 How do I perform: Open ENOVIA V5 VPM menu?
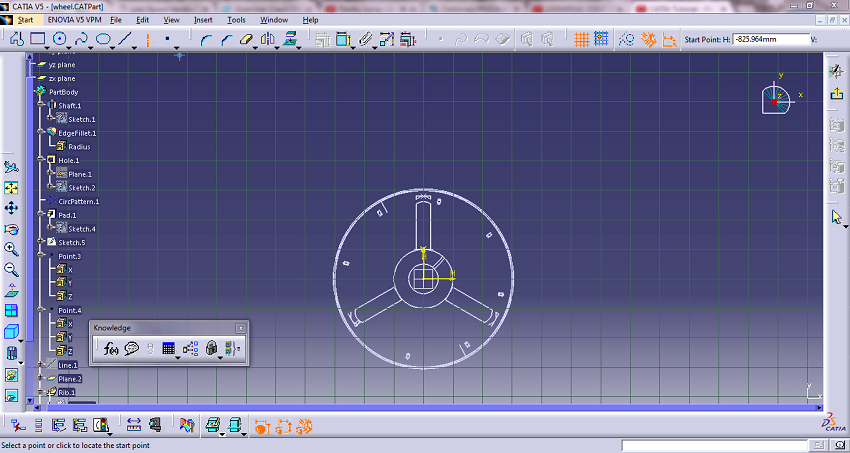[73, 20]
